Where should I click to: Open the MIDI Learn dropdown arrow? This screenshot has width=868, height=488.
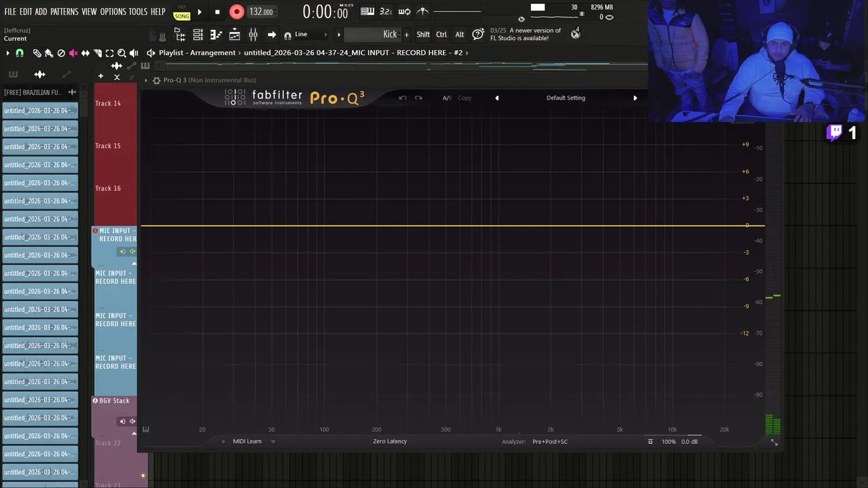tap(273, 441)
